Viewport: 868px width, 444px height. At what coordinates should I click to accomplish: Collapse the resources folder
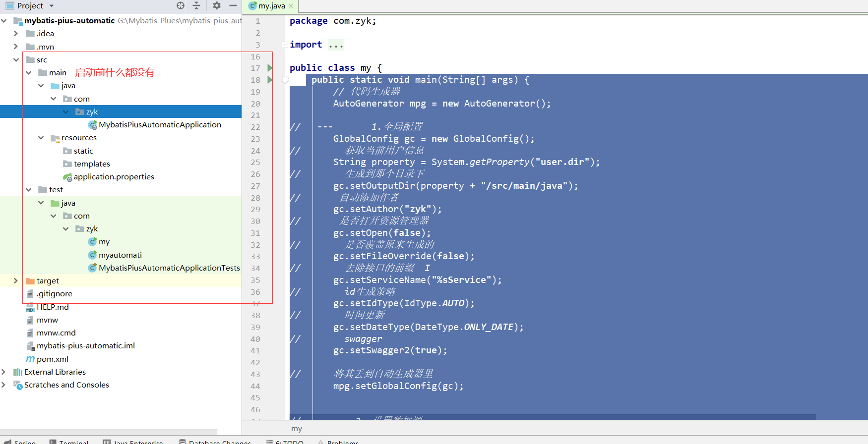click(41, 137)
